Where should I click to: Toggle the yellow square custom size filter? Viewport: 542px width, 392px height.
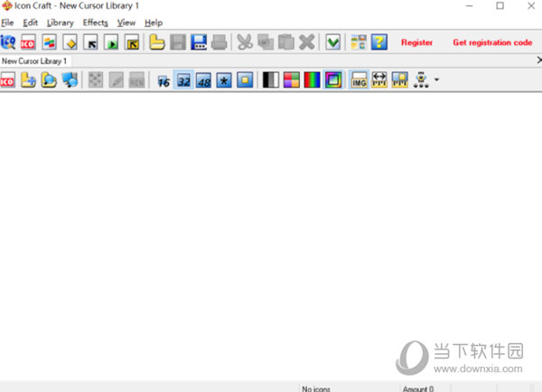pyautogui.click(x=245, y=79)
